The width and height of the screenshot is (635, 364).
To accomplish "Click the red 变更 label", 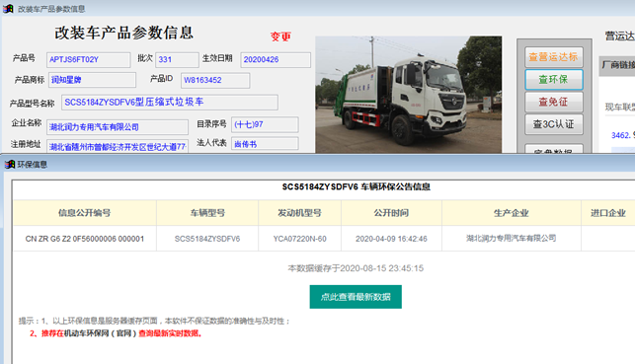I will (x=280, y=36).
